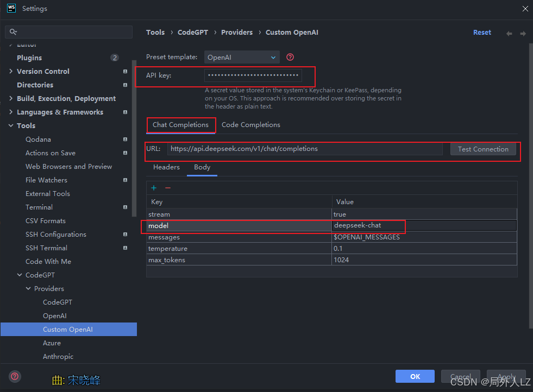Click Test Connection button
Viewport: 533px width, 392px height.
[x=483, y=149]
